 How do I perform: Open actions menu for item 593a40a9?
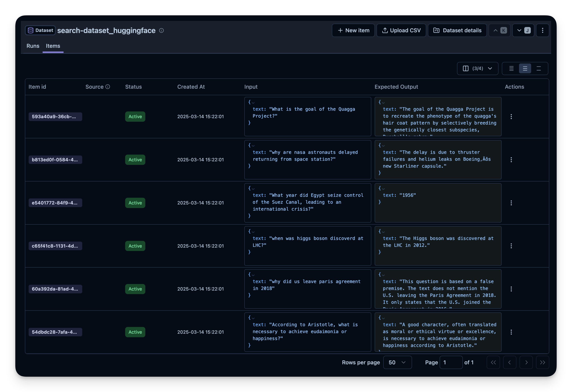coord(511,116)
